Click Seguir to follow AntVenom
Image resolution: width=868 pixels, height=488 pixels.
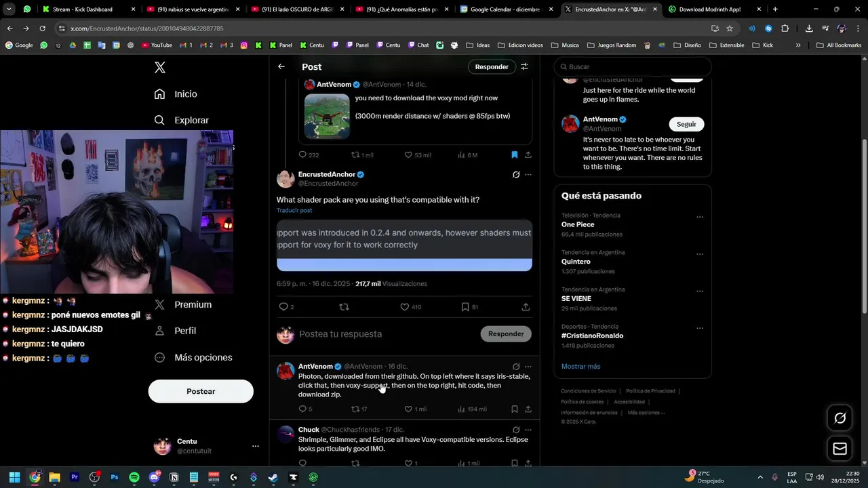coord(686,124)
